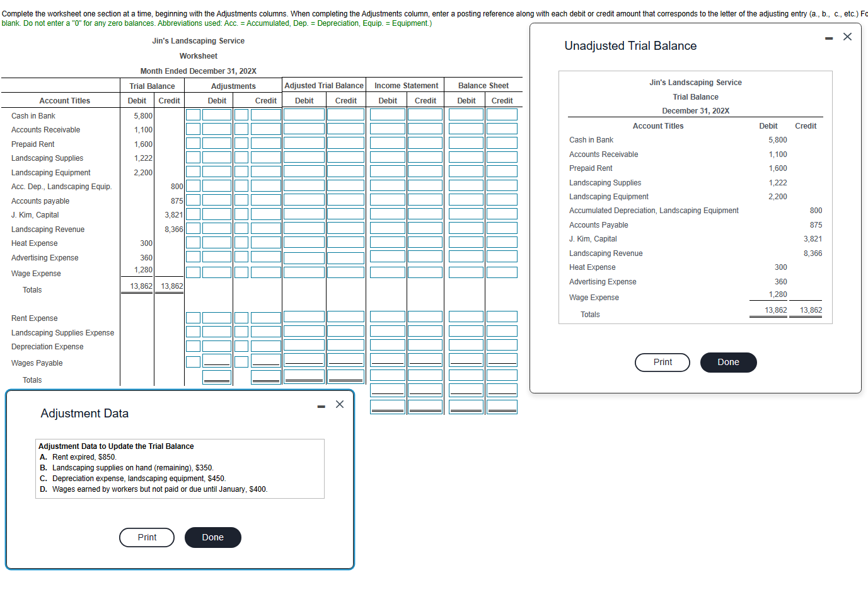The width and height of the screenshot is (868, 599).
Task: Click Done in the Unadjusted Trial Balance dialog
Action: coord(728,363)
